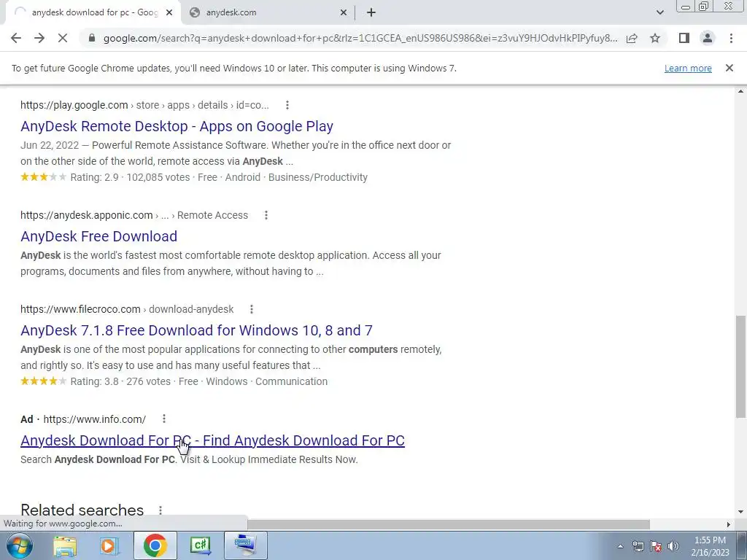Open Learn more link about Chrome updates
747x560 pixels.
point(688,68)
